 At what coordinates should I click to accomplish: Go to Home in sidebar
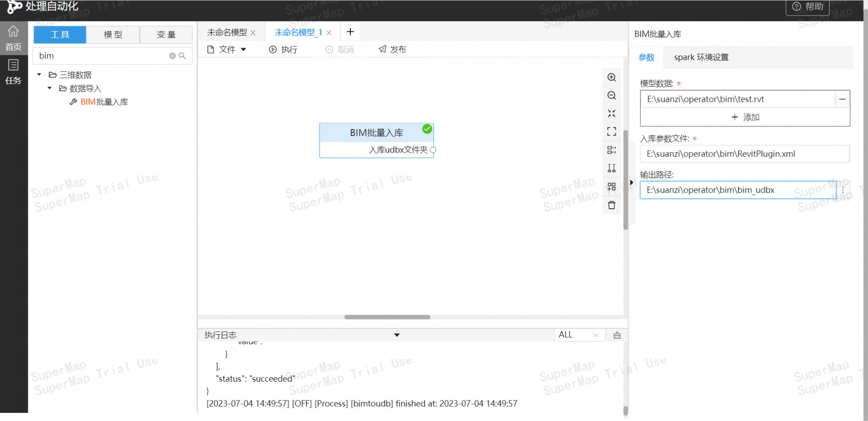[x=13, y=38]
